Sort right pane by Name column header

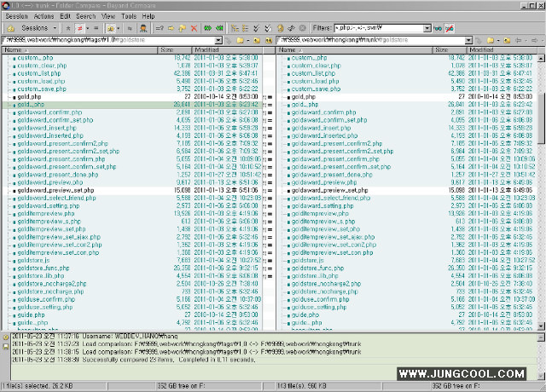[x=355, y=50]
